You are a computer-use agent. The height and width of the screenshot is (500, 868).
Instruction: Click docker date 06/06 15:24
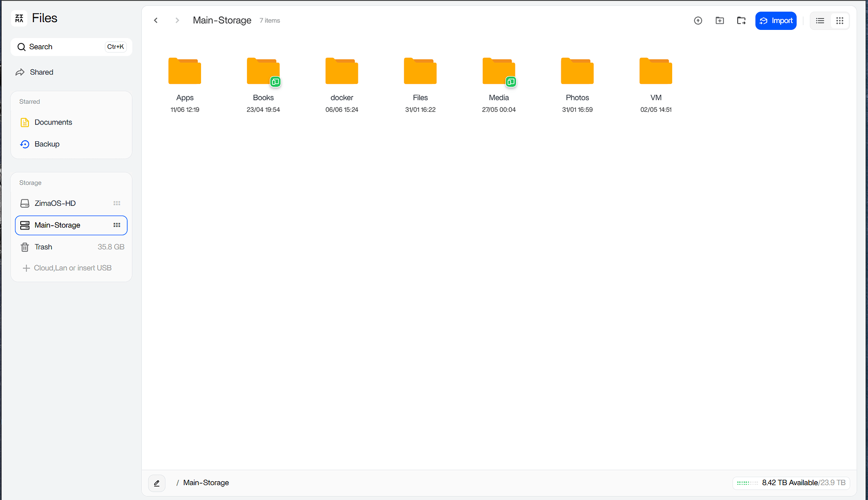coord(342,110)
